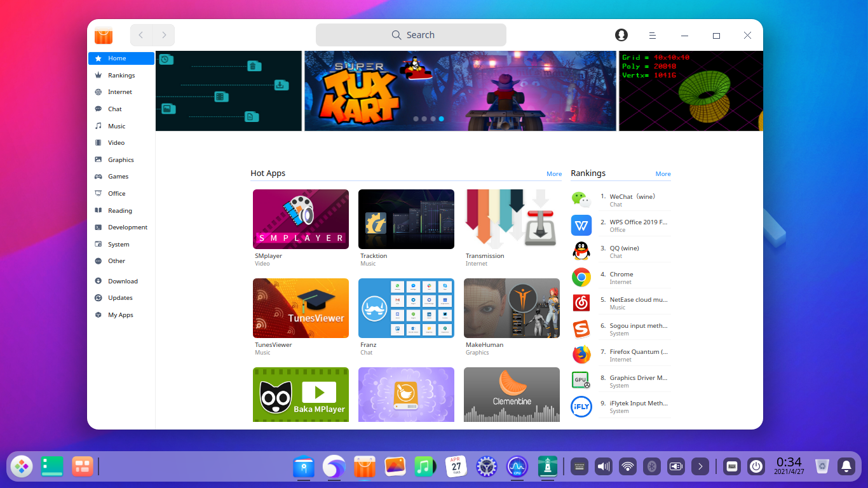The width and height of the screenshot is (868, 488).
Task: Click the Search field
Action: point(411,35)
